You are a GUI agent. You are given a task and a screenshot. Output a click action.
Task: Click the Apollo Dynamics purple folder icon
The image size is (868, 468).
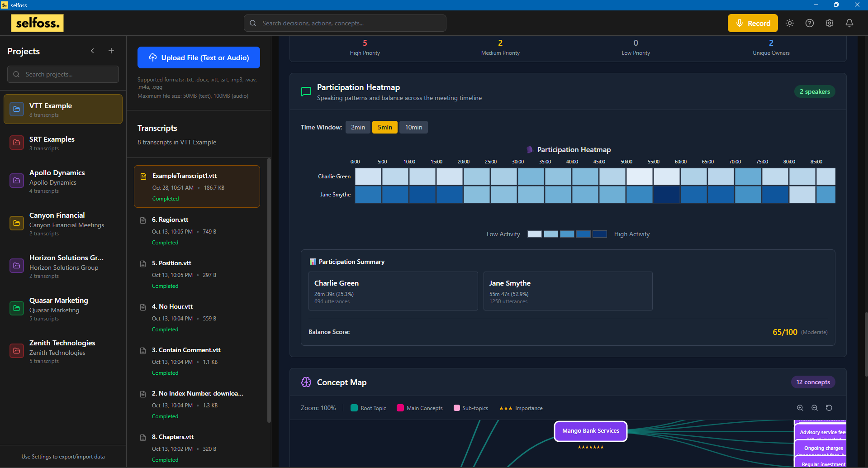pos(17,181)
